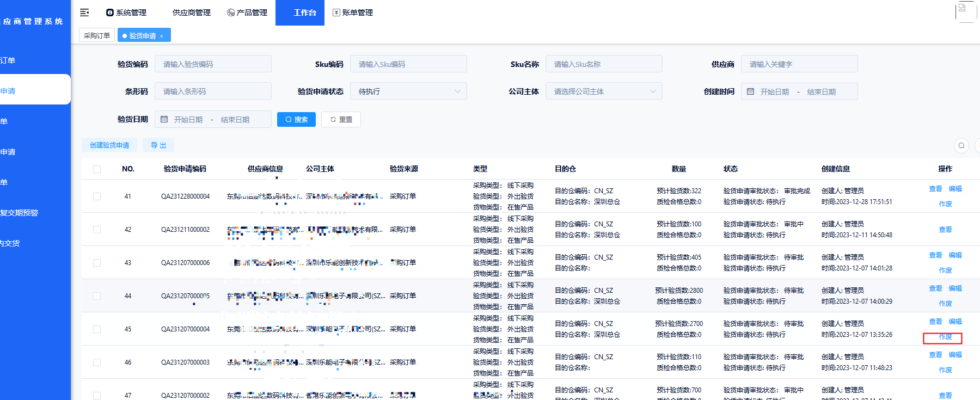Expand the 验货申请状态 dropdown

(408, 91)
